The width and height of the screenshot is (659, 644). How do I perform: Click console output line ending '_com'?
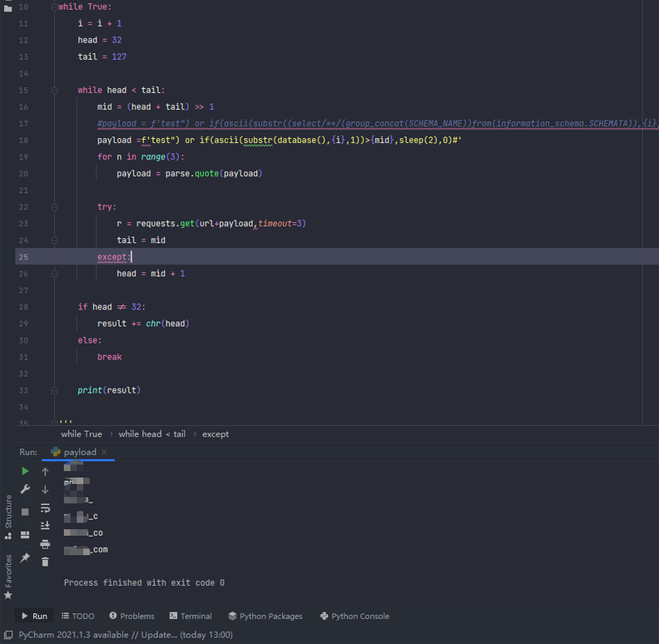pos(86,549)
